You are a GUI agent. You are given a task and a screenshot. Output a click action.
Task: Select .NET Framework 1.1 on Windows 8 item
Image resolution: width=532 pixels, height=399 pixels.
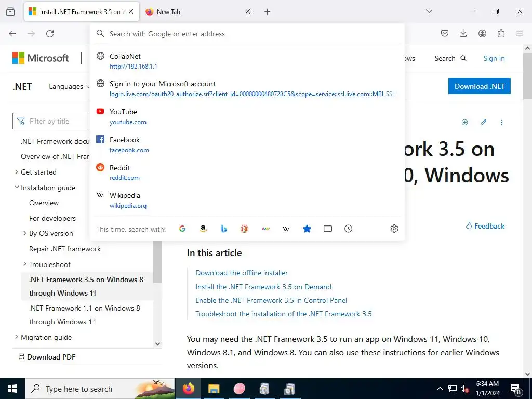(x=85, y=315)
